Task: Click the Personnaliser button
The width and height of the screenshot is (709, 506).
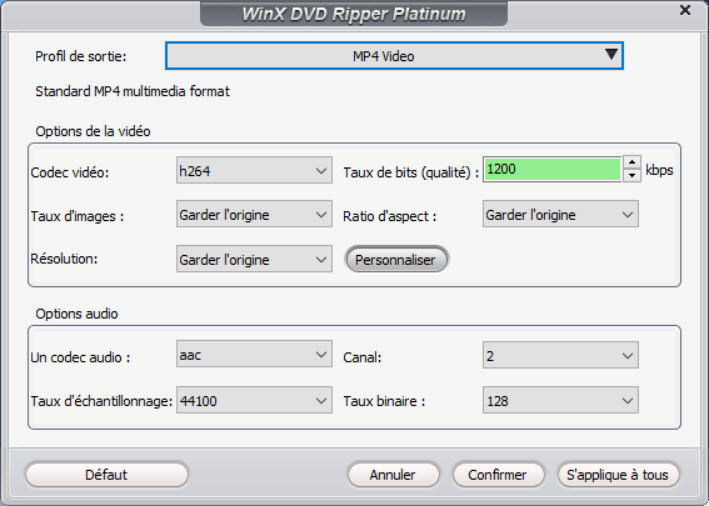Action: point(396,260)
